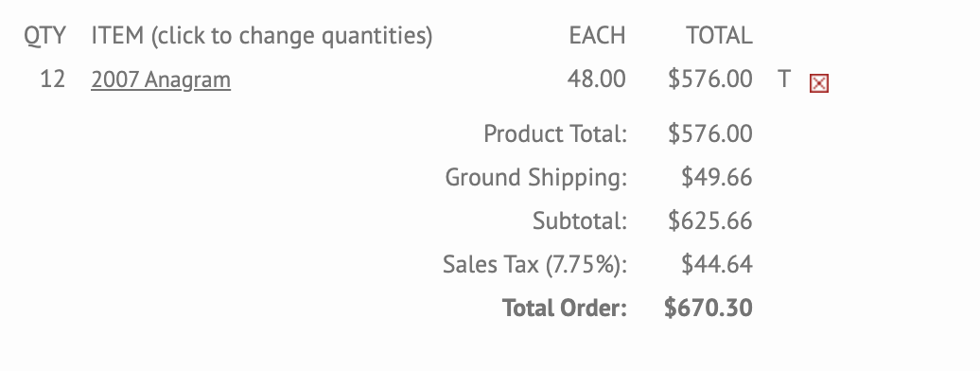Click the quantity 12 in the QTY column
The width and height of the screenshot is (980, 371).
[53, 79]
